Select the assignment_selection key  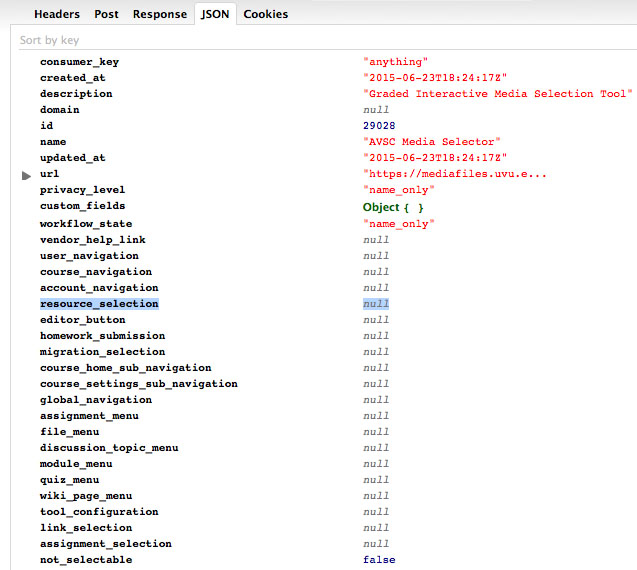106,544
